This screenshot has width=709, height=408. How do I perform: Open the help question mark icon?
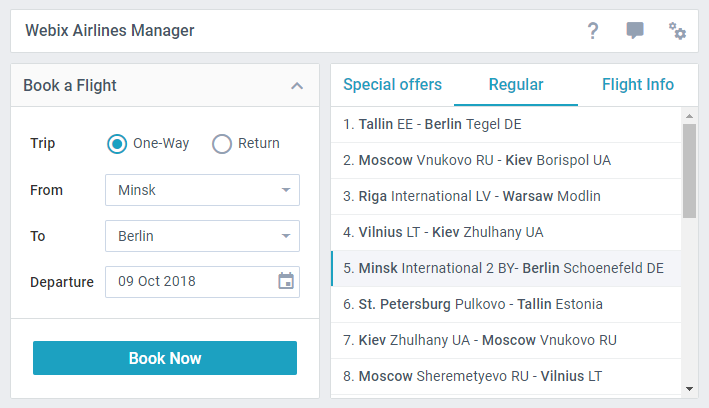593,31
